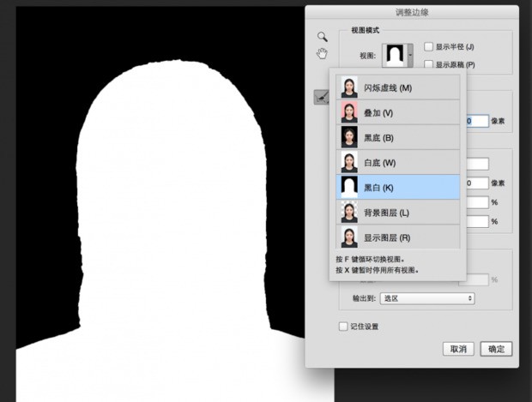Click the 确定 OK button
532x402 pixels.
click(496, 349)
